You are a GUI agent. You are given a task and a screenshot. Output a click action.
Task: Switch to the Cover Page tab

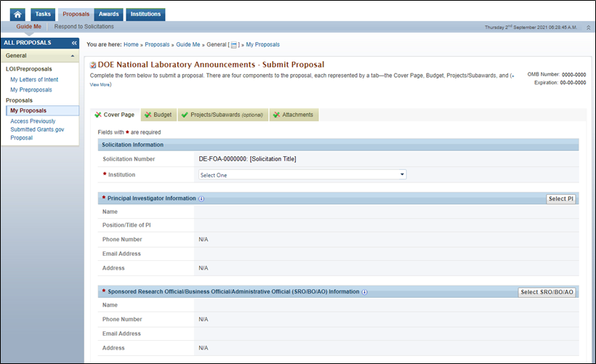(x=115, y=115)
